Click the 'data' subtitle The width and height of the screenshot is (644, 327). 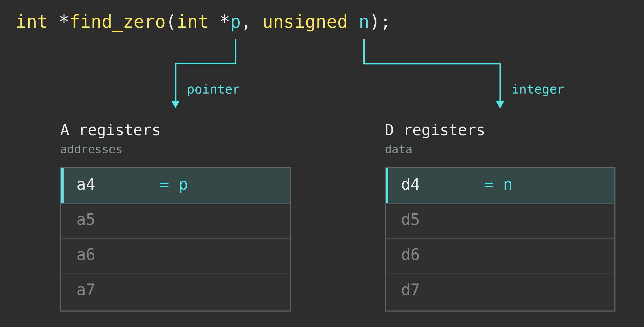(x=398, y=150)
